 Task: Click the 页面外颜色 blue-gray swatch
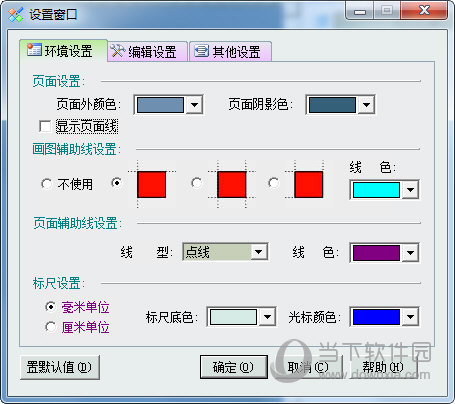160,105
